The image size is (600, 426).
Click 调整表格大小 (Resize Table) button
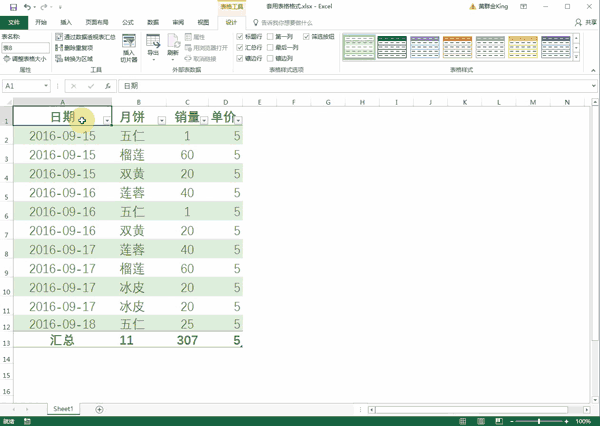coord(26,59)
